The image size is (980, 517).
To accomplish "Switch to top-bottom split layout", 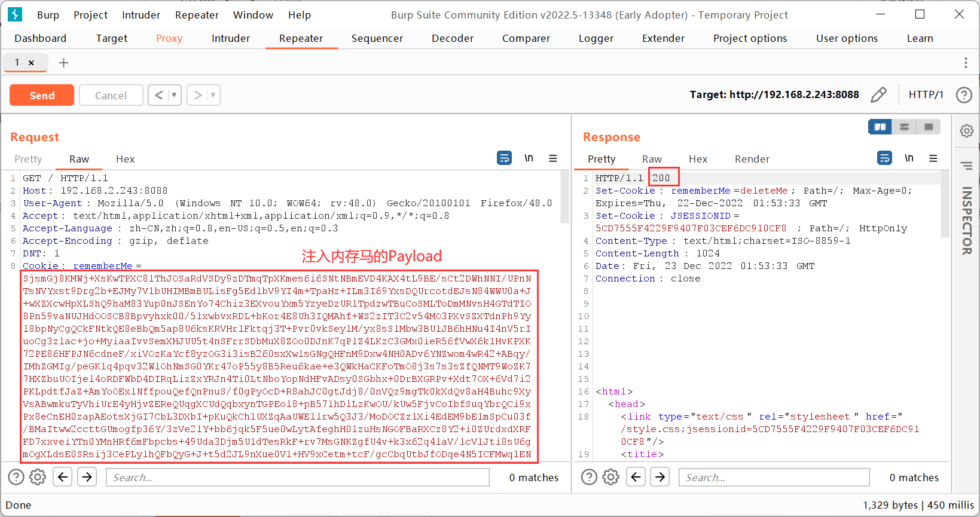I will point(904,127).
